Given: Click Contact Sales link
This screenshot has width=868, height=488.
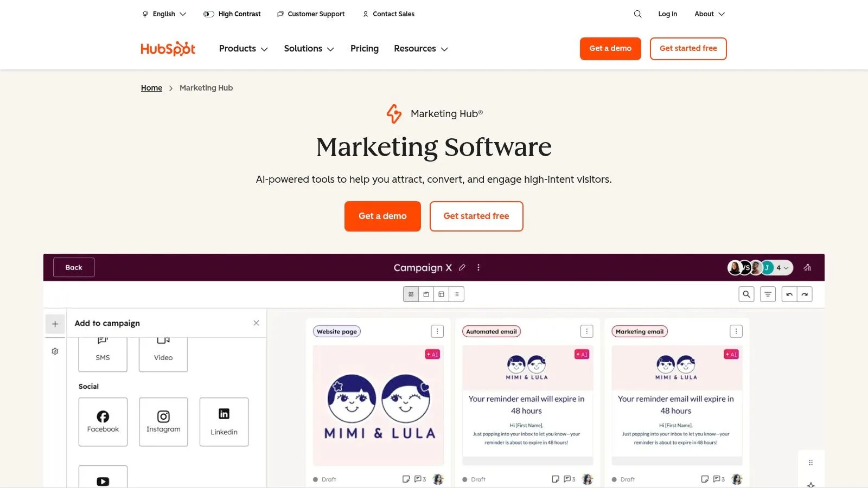Looking at the screenshot, I should (x=388, y=14).
